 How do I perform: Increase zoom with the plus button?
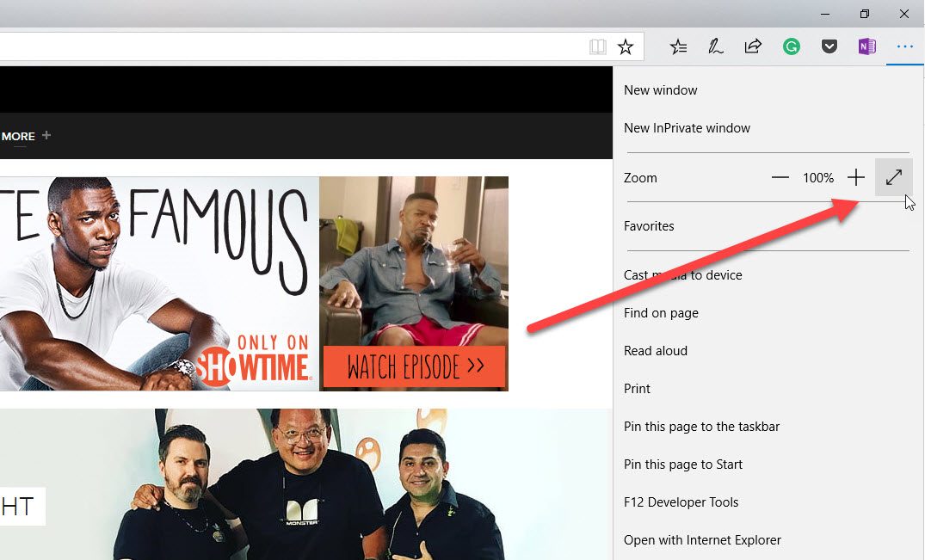click(x=856, y=177)
